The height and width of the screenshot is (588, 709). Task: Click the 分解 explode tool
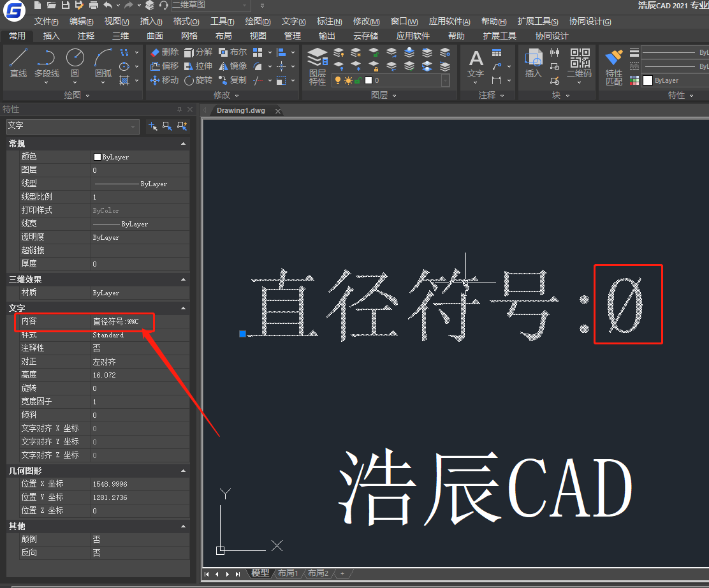click(x=198, y=52)
